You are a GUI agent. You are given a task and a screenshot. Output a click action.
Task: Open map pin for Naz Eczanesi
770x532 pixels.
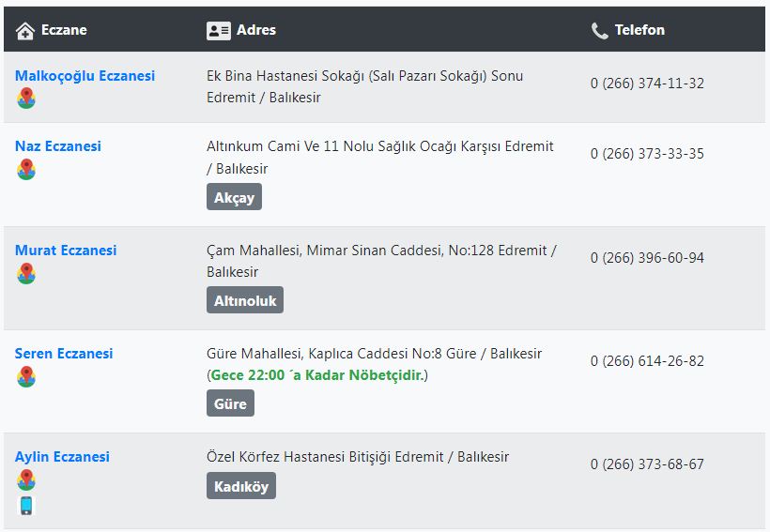[x=26, y=169]
